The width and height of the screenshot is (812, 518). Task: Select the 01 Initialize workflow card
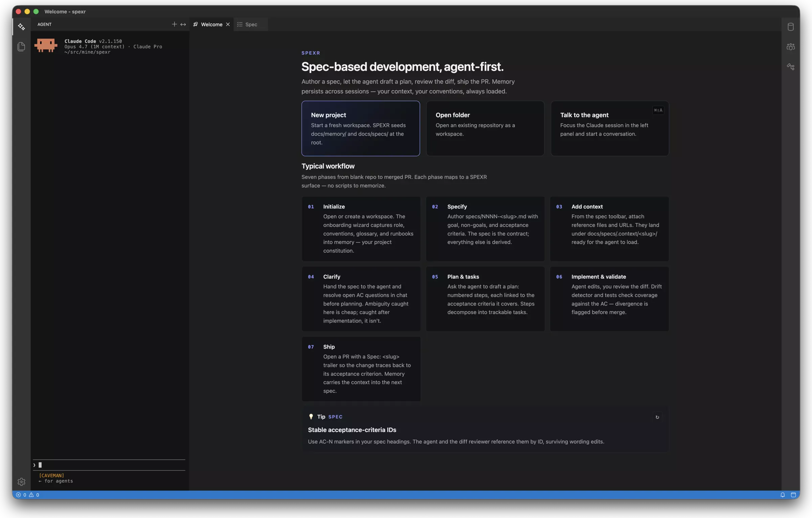coord(361,229)
